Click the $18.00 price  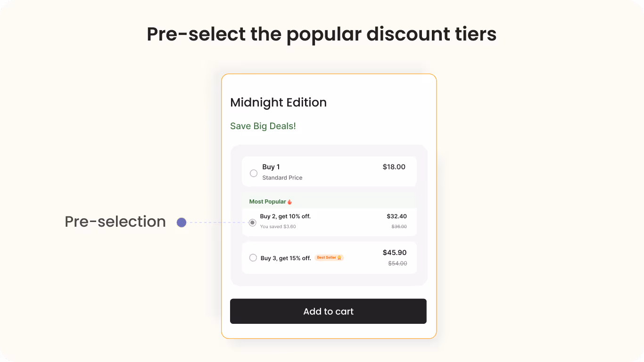tap(394, 167)
